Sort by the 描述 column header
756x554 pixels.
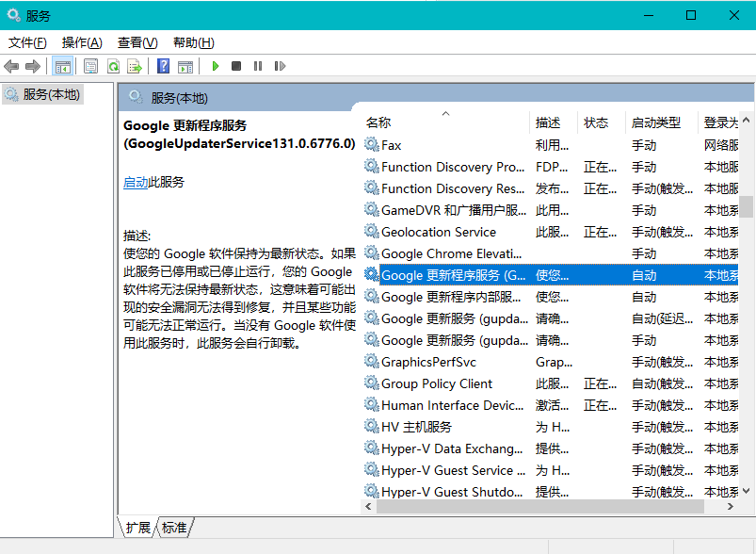[x=554, y=122]
